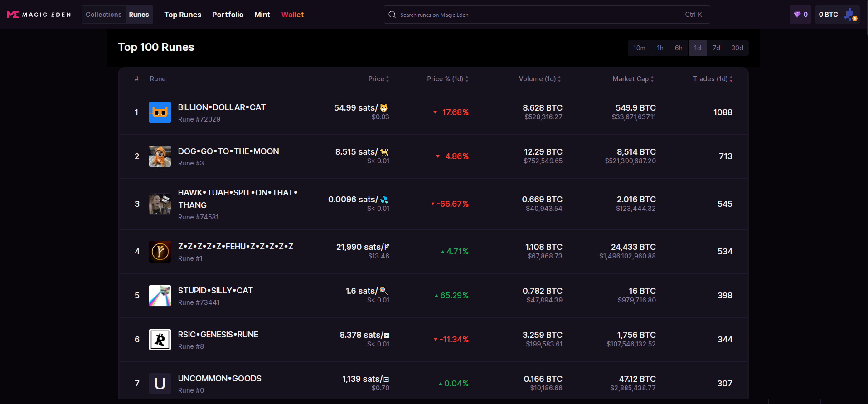Screen dimensions: 868x404
Task: Open the Z•Z•Z•Z•Z•FEHU•Z•Z•Z•Z•Z rune name
Action: [236, 247]
